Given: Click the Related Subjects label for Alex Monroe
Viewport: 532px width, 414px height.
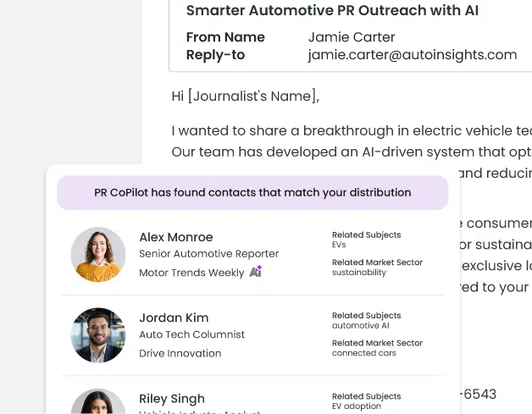Looking at the screenshot, I should click(367, 235).
